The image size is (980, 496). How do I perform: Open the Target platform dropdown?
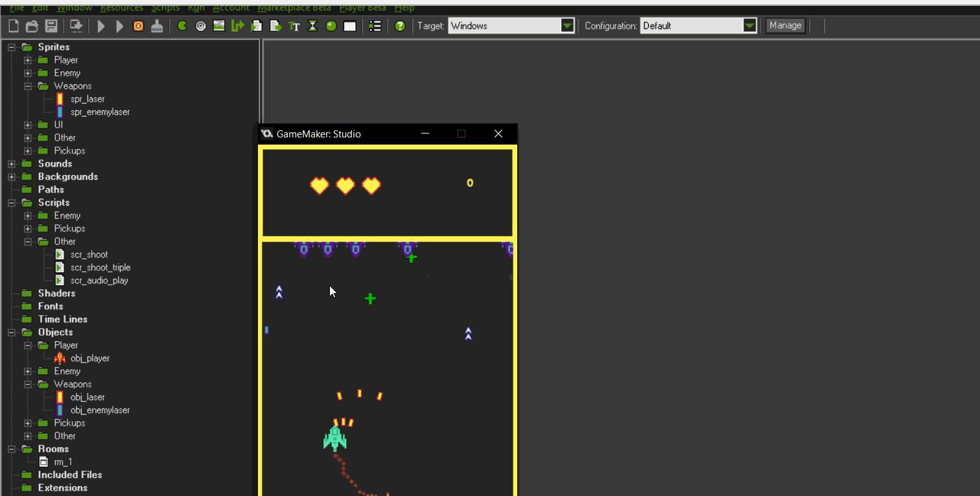[567, 26]
